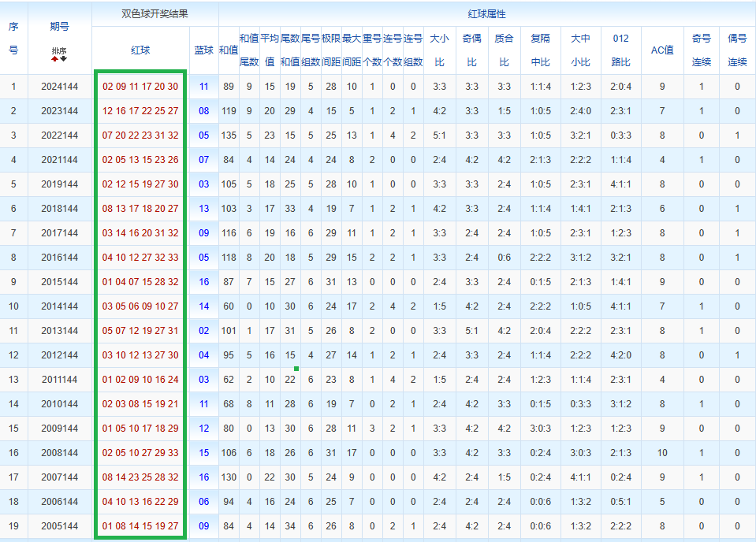
Task: Select the 红球属性 header
Action: (486, 14)
